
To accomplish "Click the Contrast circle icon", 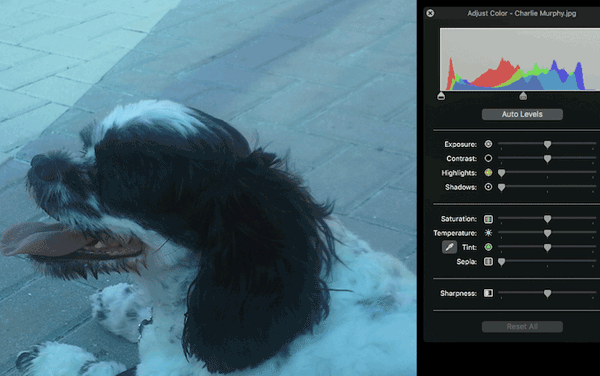I will pyautogui.click(x=488, y=158).
